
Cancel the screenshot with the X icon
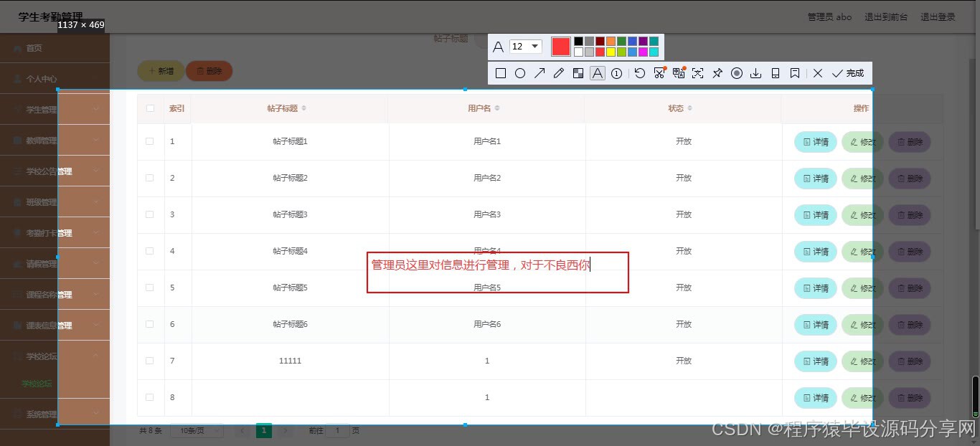[818, 73]
